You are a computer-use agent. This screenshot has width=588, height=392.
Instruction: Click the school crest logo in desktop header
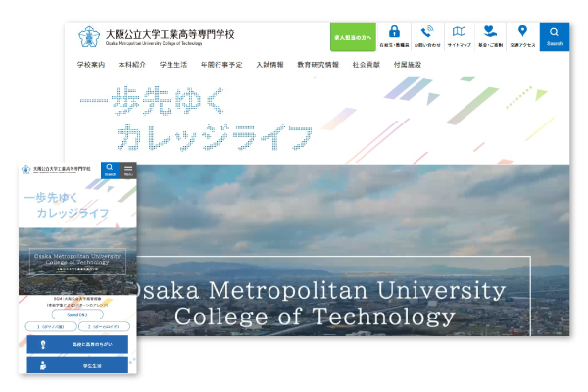89,36
